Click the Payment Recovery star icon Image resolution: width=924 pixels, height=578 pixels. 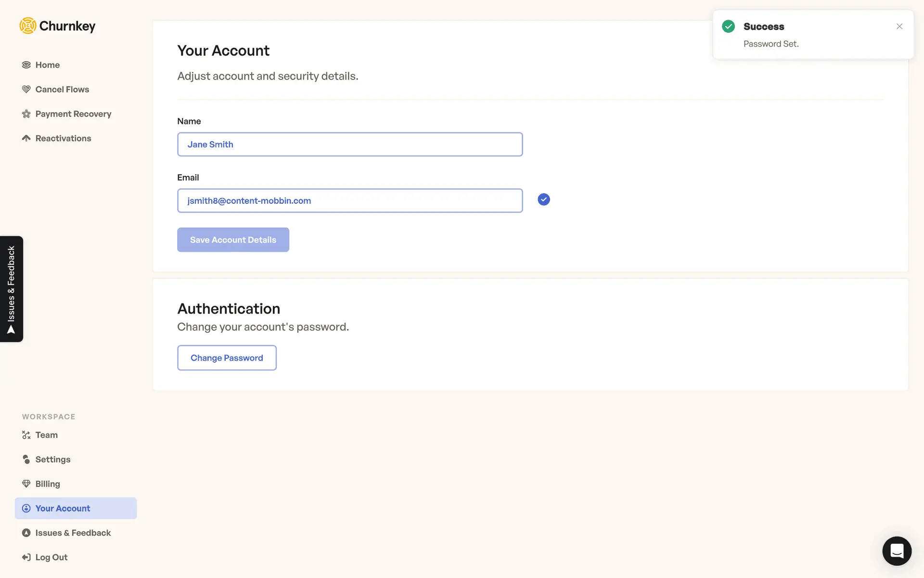coord(26,114)
